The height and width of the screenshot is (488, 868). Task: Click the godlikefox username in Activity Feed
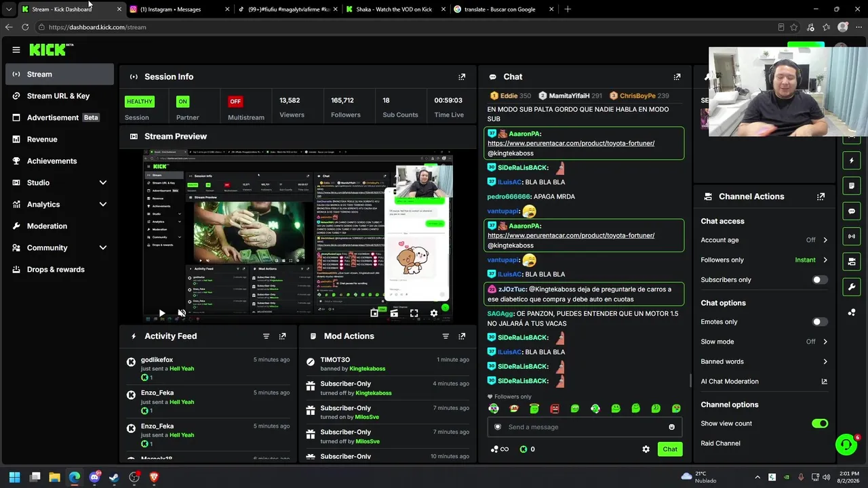157,360
